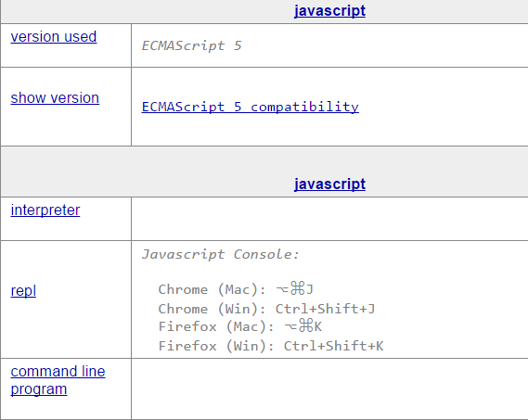Open the 'repl' link
Viewport: 528px width, 420px height.
pyautogui.click(x=23, y=291)
